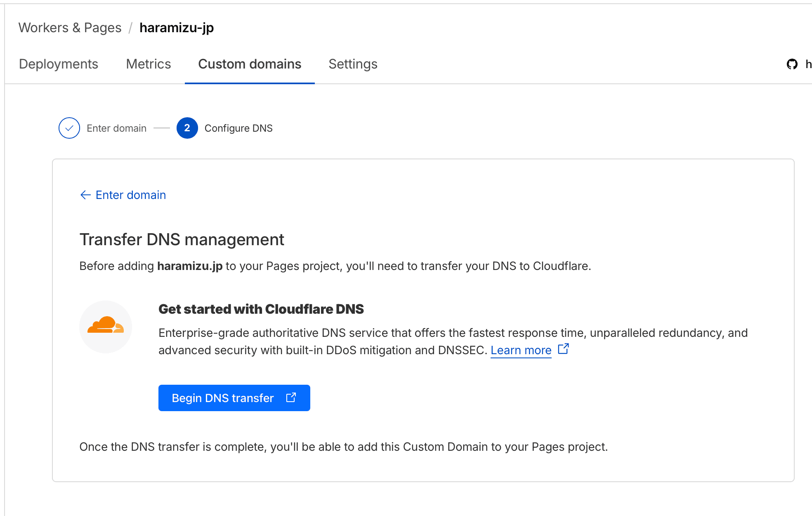This screenshot has width=812, height=516.
Task: Open the Deployments tab
Action: tap(59, 64)
